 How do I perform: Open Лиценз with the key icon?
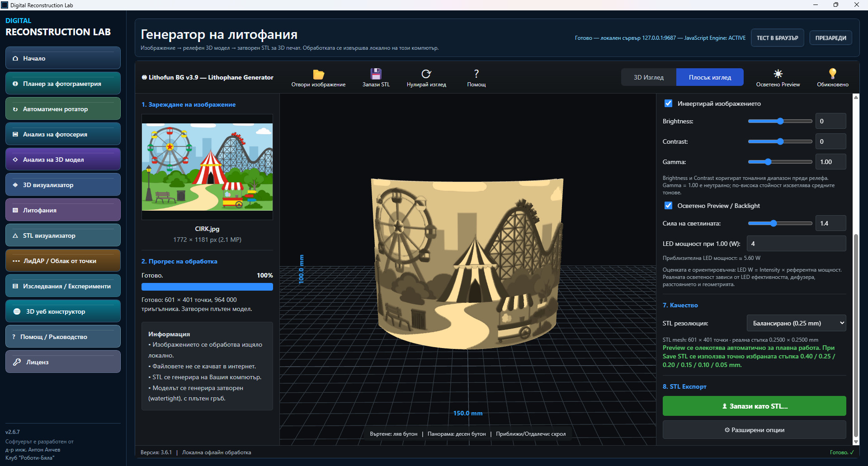pos(63,362)
